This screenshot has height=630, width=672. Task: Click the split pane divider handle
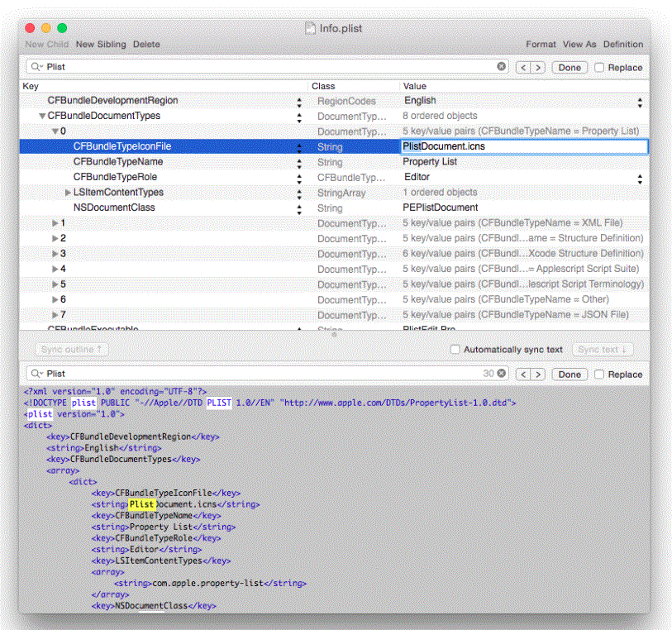(x=334, y=335)
